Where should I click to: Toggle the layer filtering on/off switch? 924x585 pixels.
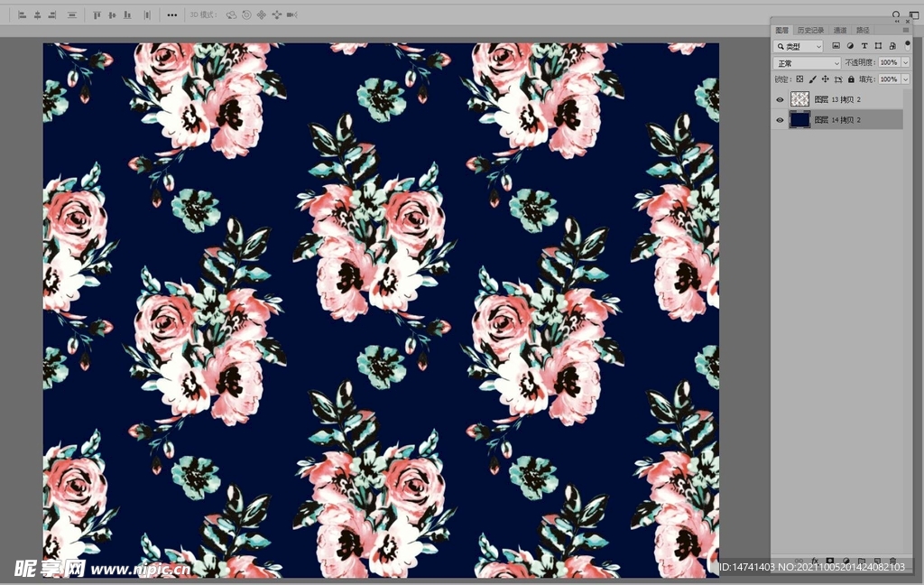pyautogui.click(x=908, y=44)
